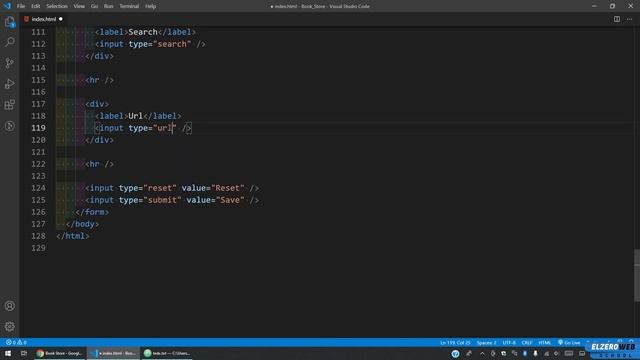
Task: Click the Spaces: 2 indentation status item
Action: click(x=487, y=342)
